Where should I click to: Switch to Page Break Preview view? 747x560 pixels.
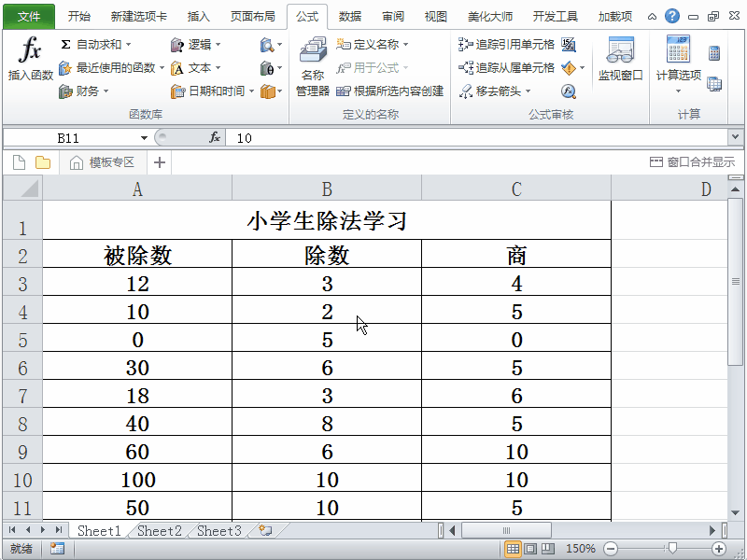[547, 549]
